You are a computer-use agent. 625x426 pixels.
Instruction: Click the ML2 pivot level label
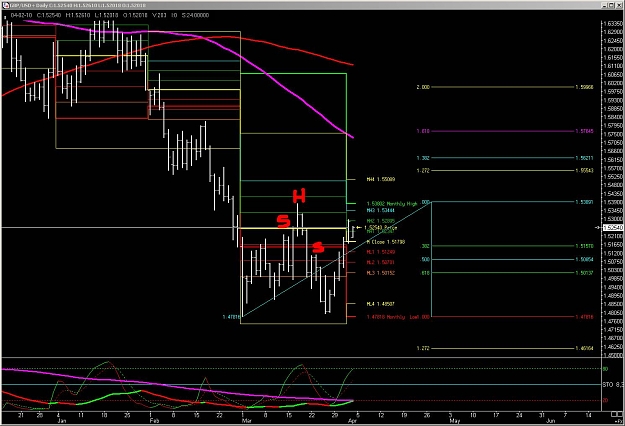click(x=381, y=262)
